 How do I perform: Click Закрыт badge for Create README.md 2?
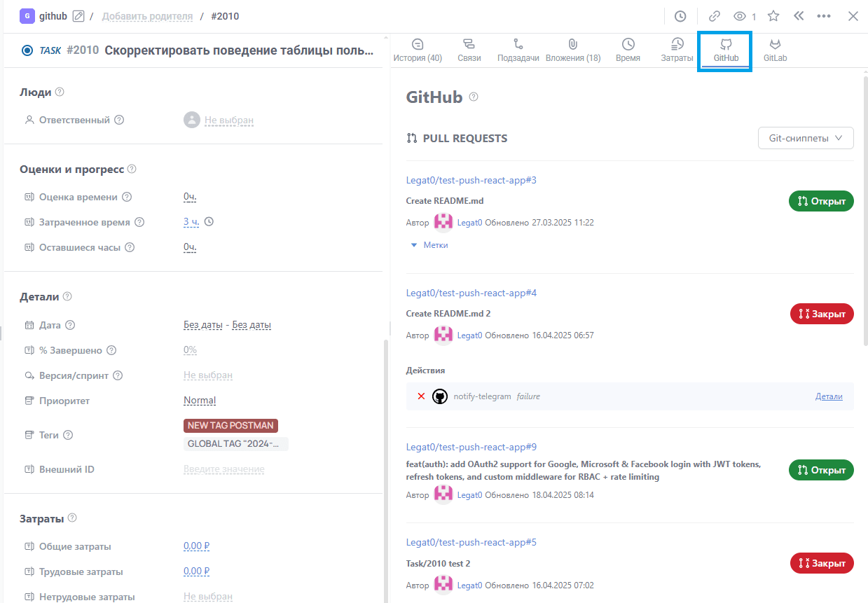coord(822,314)
